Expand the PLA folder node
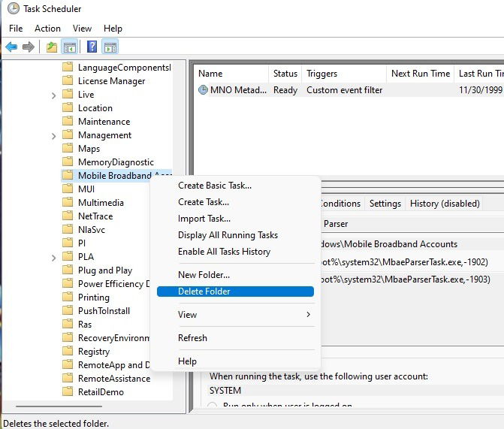This screenshot has width=504, height=429. pyautogui.click(x=53, y=257)
